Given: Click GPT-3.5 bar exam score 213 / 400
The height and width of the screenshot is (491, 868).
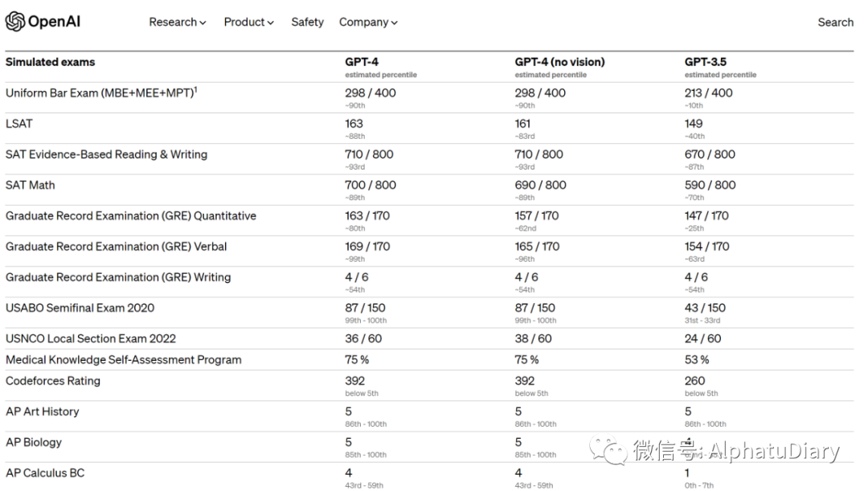Looking at the screenshot, I should click(x=708, y=93).
